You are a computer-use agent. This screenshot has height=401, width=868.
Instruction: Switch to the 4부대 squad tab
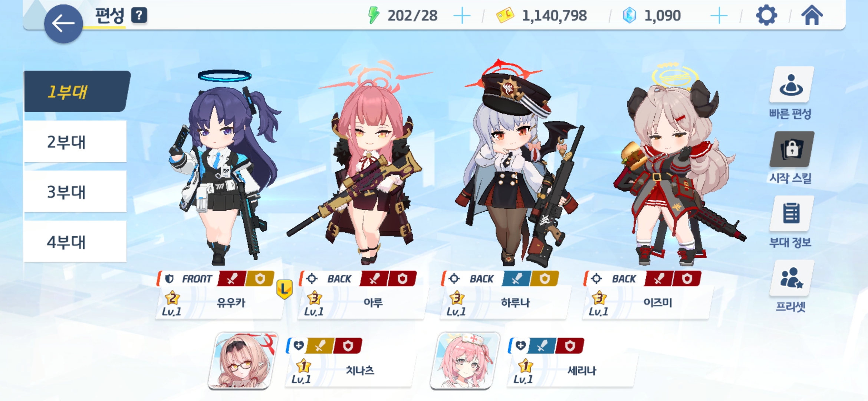coord(75,242)
